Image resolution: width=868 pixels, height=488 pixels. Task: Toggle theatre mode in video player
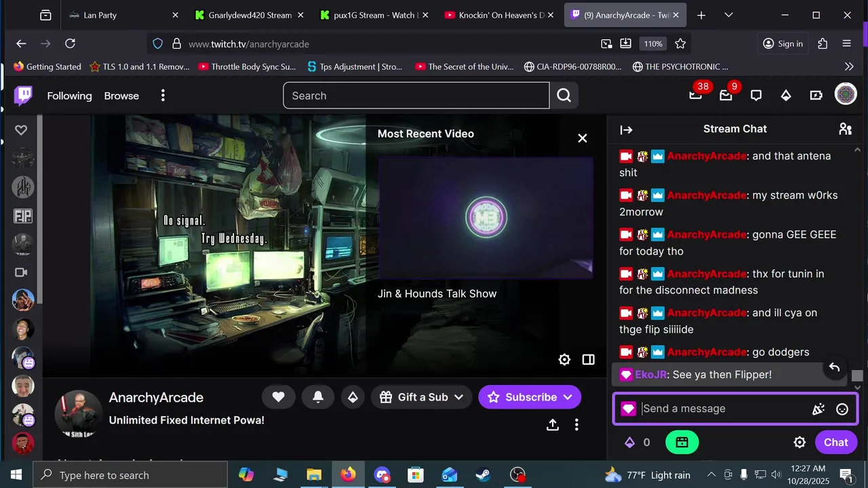589,360
